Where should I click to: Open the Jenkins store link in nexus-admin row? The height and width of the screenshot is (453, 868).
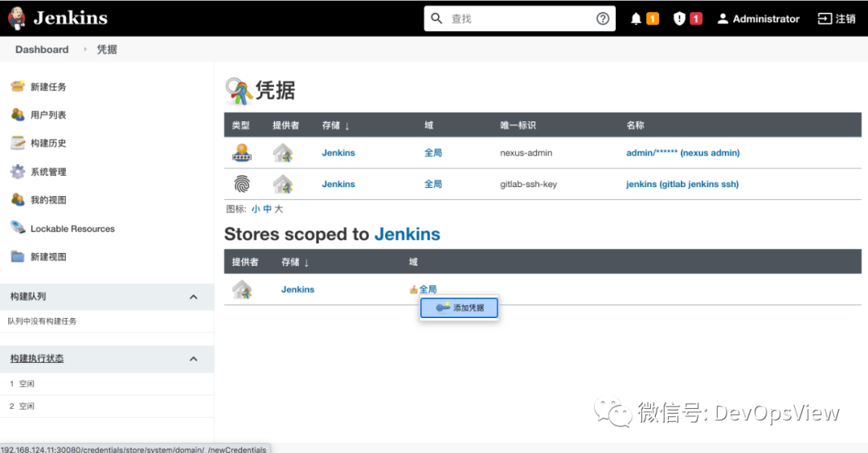click(338, 153)
